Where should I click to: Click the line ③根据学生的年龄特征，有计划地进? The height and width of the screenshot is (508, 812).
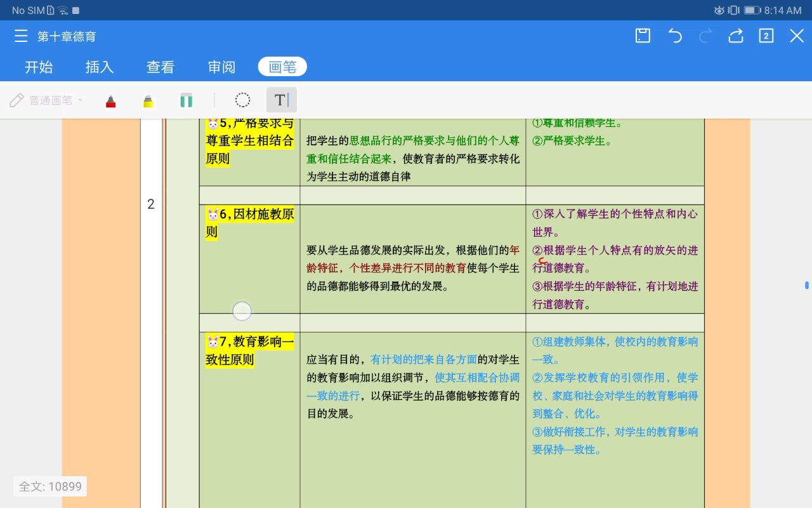(x=615, y=286)
